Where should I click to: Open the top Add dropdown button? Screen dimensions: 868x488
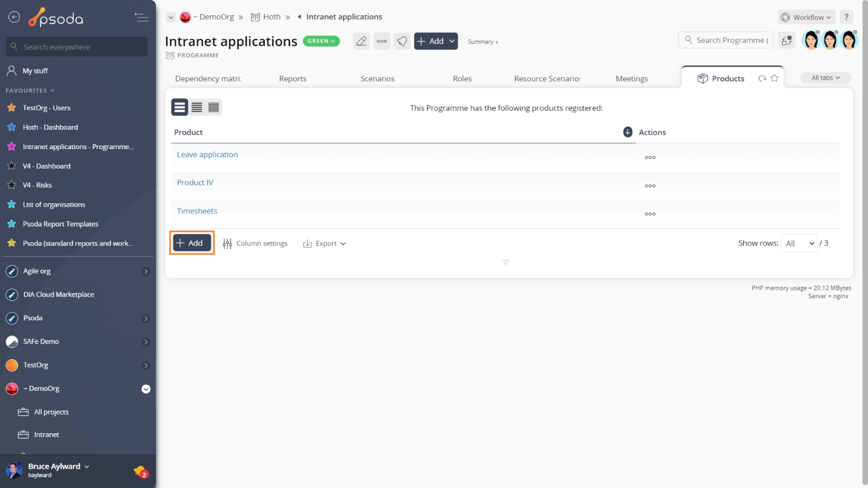pyautogui.click(x=436, y=41)
